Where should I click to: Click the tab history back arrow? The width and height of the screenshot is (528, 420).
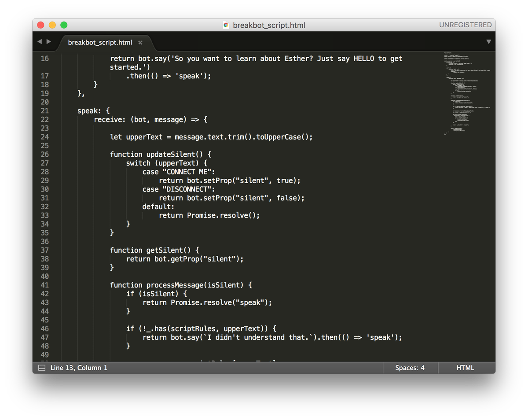39,42
